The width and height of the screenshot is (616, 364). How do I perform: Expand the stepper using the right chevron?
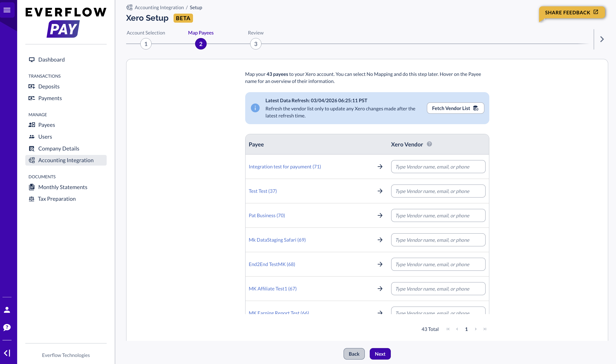tap(602, 39)
